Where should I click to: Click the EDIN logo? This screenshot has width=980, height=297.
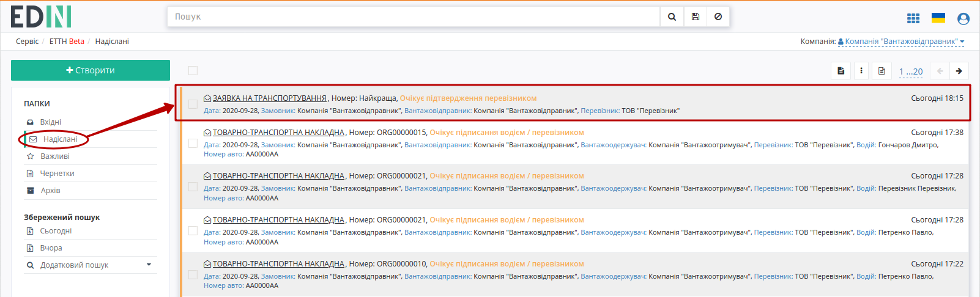click(41, 16)
